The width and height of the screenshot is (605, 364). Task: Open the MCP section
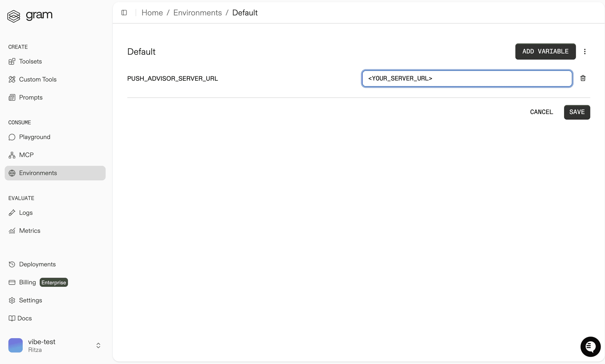[26, 155]
